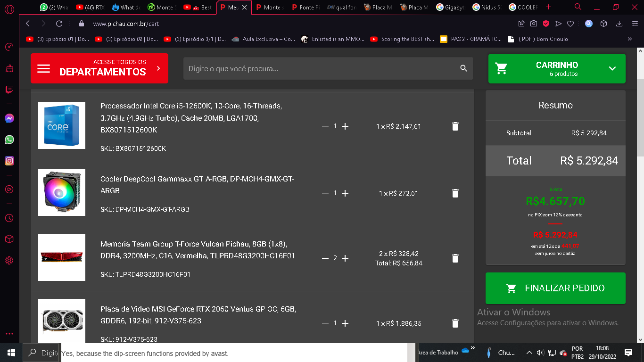The height and width of the screenshot is (362, 644).
Task: Increase quantity of Intel Core i5-12600K
Action: tap(345, 126)
